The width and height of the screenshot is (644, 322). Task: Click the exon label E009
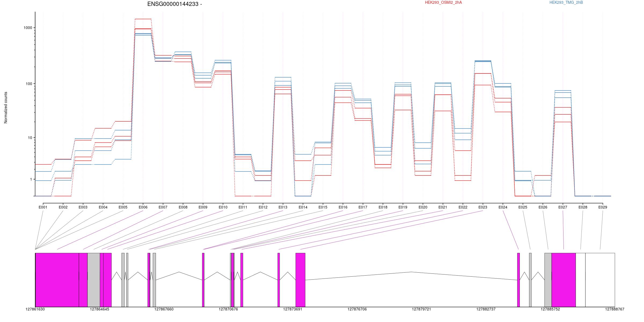point(203,207)
